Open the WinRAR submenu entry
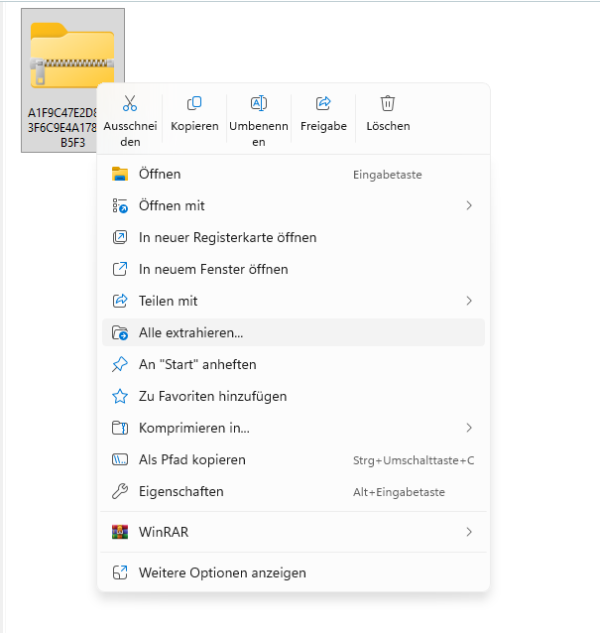The width and height of the screenshot is (600, 633). pyautogui.click(x=294, y=532)
